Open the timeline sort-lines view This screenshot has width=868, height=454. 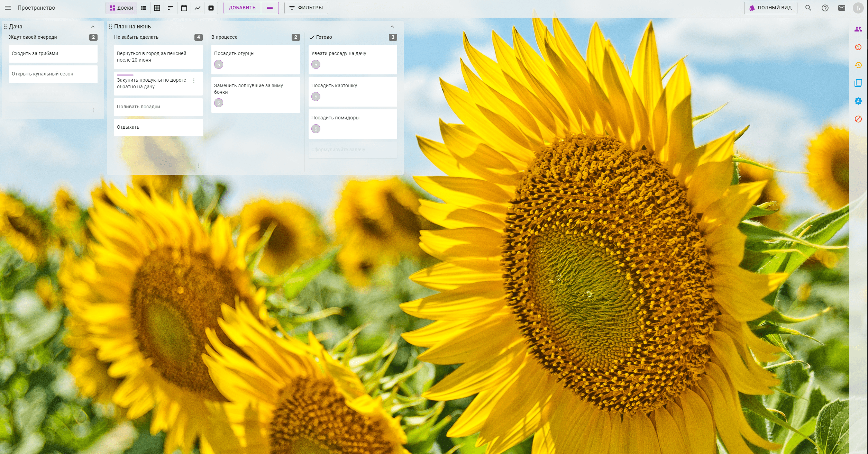pos(170,8)
